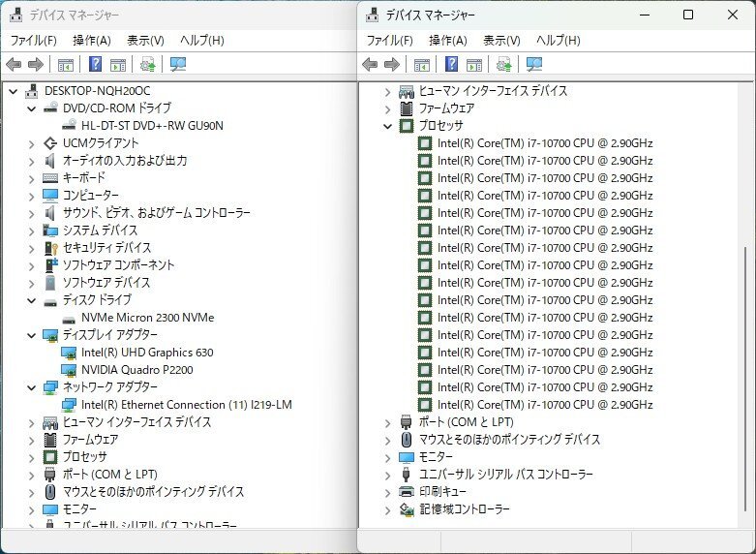Expand オーディオの入力および出力 category

[32, 161]
